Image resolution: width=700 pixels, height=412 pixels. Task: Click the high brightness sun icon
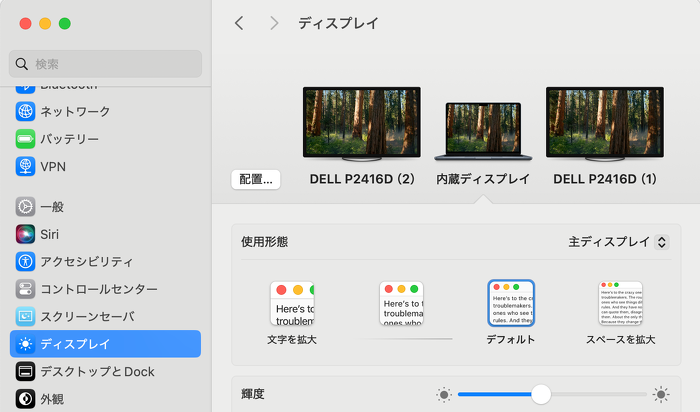(661, 395)
